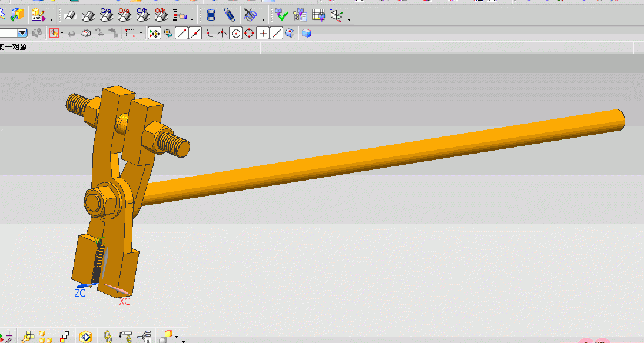Click the blue G/h gear icon
Screen dimensions: 644x343
pos(143,15)
